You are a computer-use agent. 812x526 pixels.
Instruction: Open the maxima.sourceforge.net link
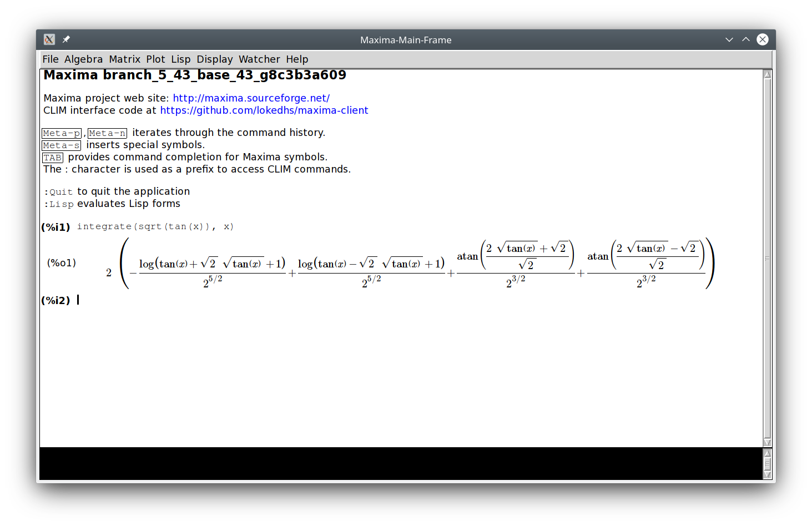[251, 98]
